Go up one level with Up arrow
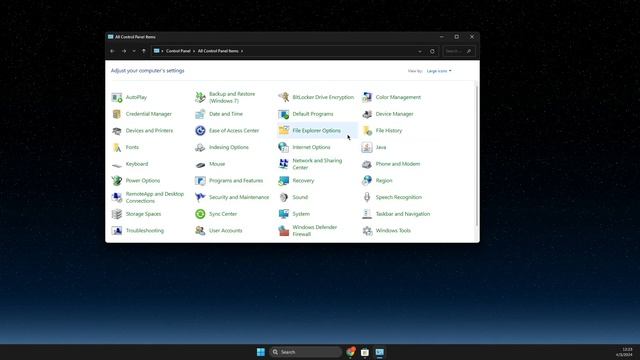This screenshot has height=360, width=640. tap(144, 51)
